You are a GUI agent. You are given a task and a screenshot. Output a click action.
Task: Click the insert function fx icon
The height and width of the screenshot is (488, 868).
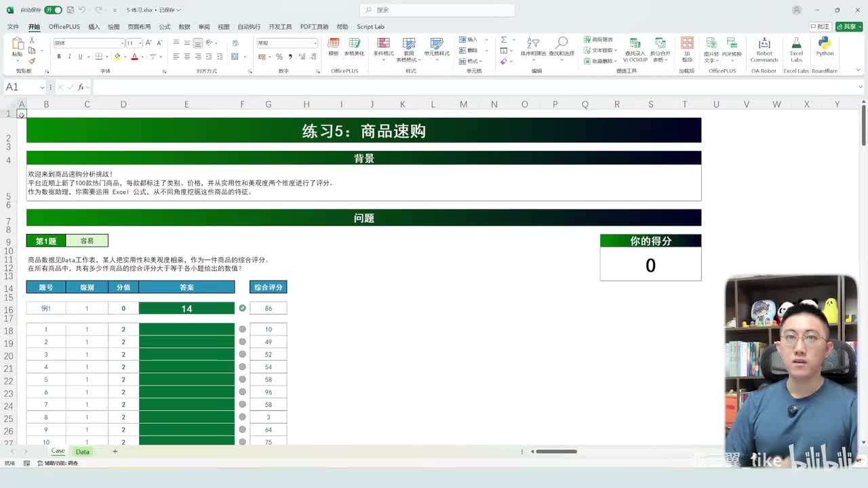point(81,87)
